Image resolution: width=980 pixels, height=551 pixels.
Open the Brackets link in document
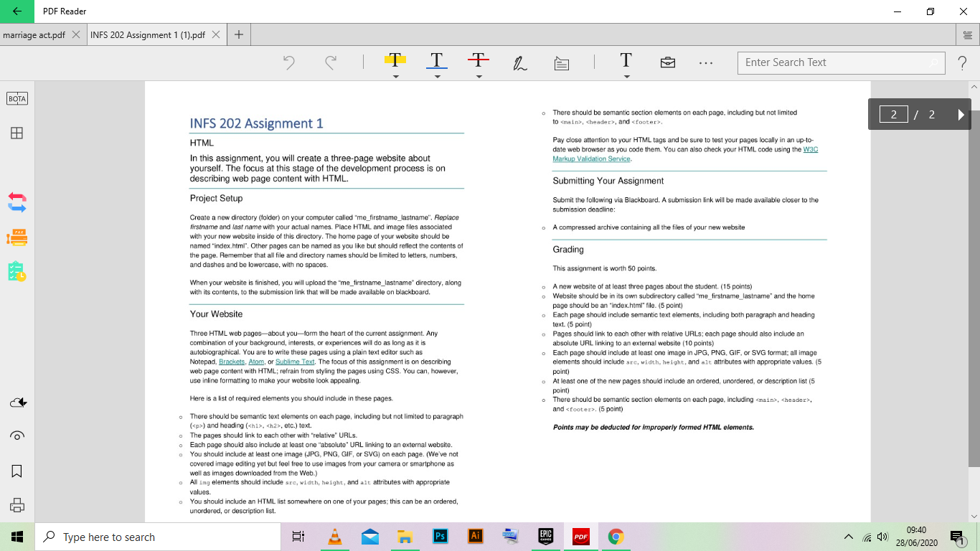(232, 362)
